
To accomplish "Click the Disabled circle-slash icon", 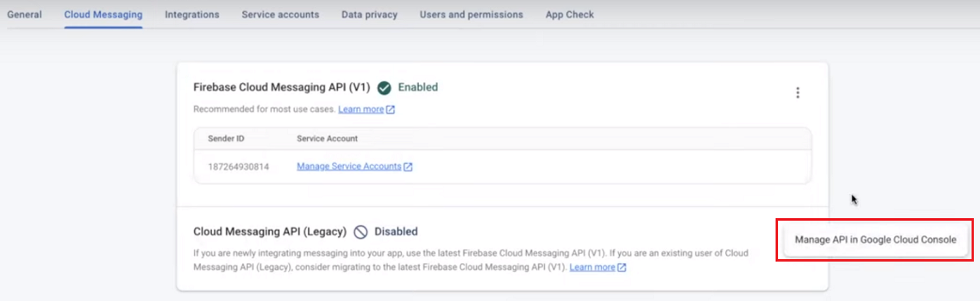I will (x=361, y=232).
